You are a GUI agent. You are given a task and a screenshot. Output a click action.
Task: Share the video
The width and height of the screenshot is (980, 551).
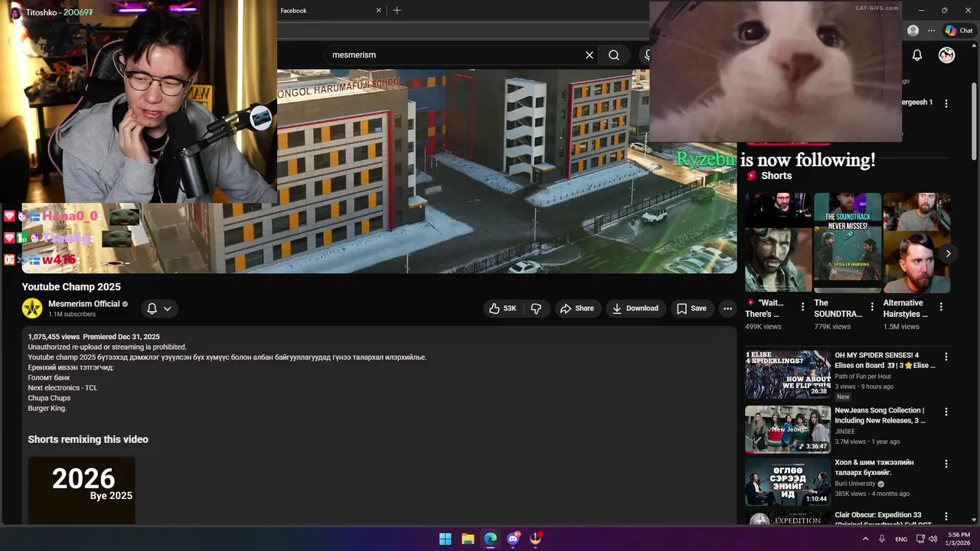click(577, 308)
